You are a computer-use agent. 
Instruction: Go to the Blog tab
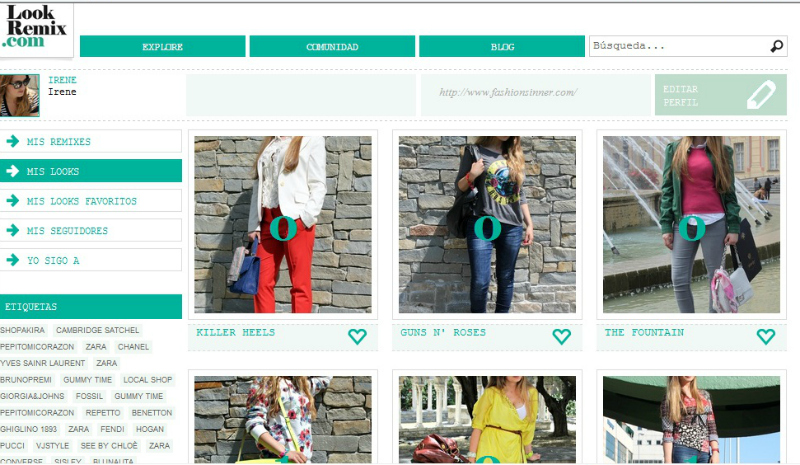[x=502, y=46]
